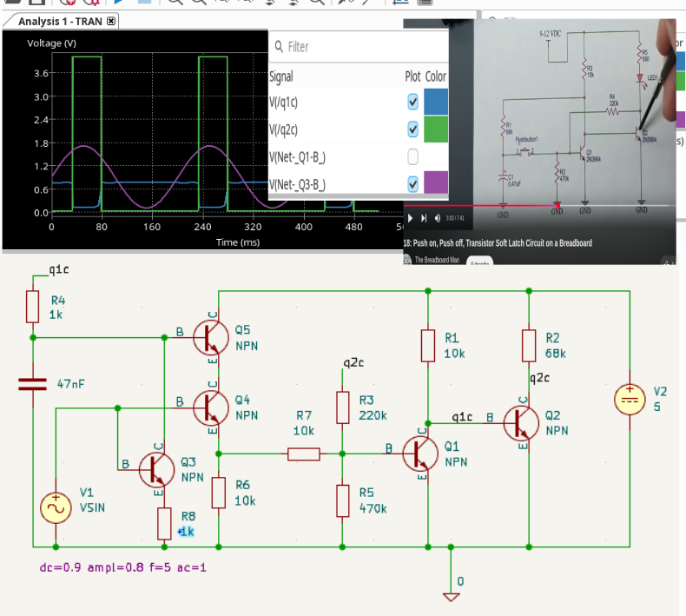The image size is (686, 616).
Task: Select the Q1 NPN transistor symbol
Action: click(420, 454)
